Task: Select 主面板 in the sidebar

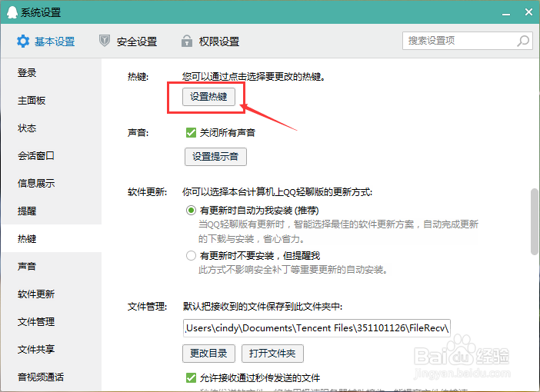Action: click(x=51, y=101)
